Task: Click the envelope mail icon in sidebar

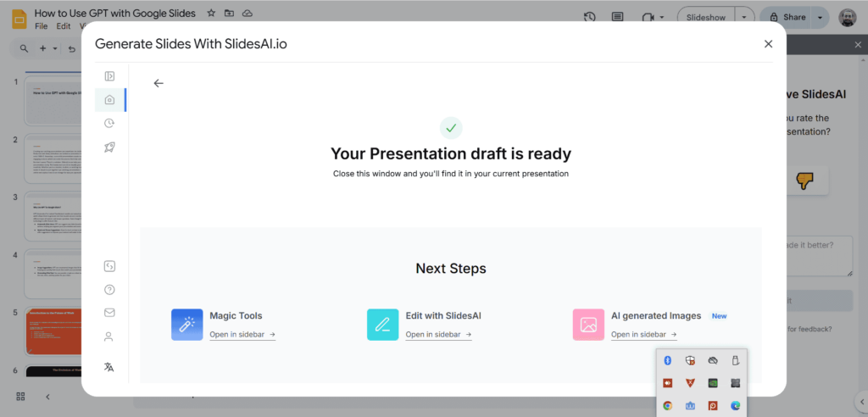Action: [x=109, y=313]
